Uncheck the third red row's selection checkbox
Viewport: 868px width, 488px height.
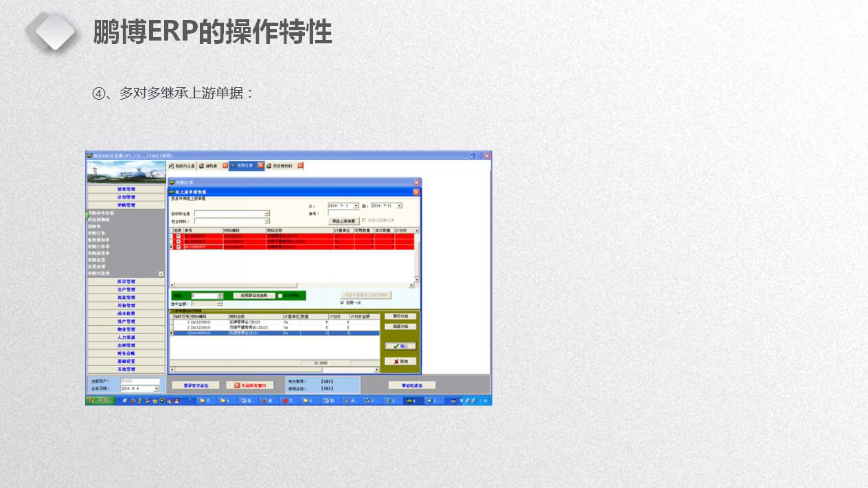pos(179,247)
